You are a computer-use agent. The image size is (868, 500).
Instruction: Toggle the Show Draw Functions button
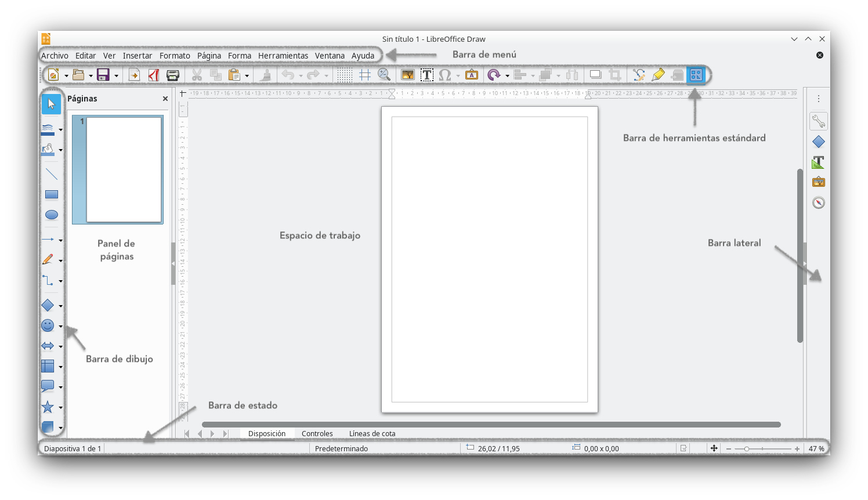tap(696, 75)
